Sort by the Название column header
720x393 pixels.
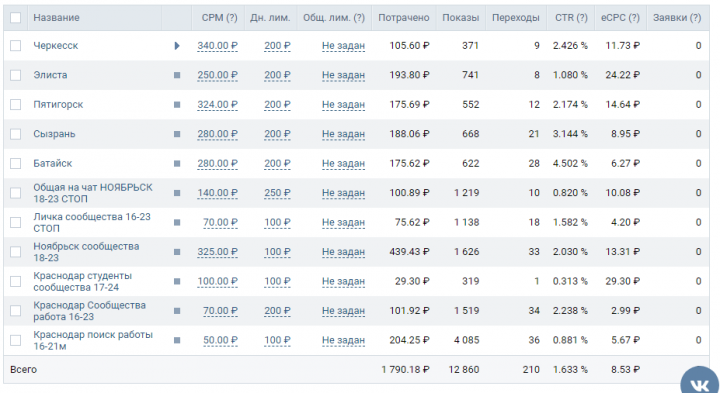[56, 17]
